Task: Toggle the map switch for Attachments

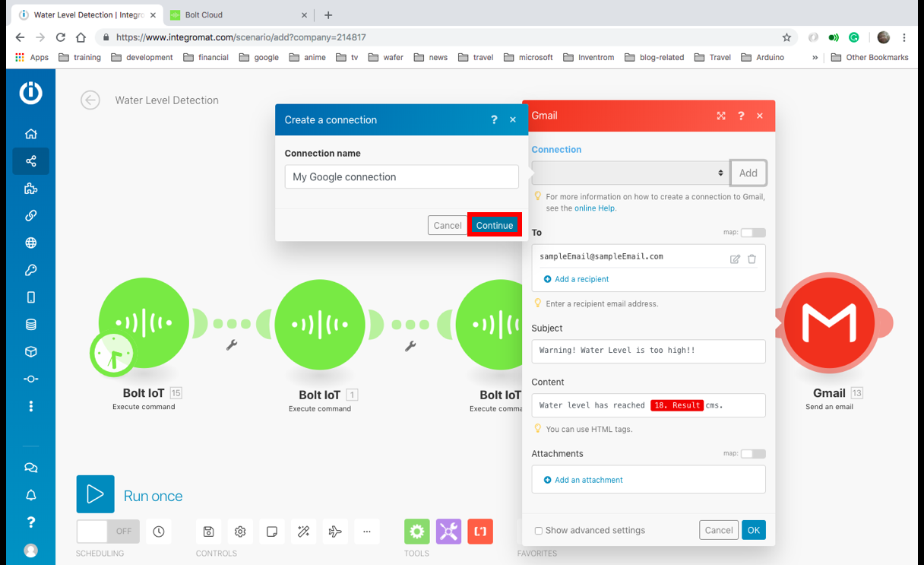Action: point(752,454)
